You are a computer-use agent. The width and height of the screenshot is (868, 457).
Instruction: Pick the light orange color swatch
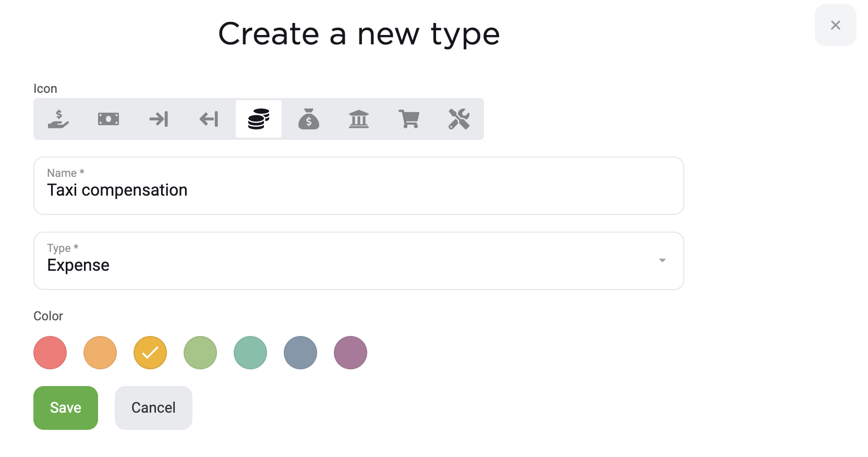pos(100,353)
